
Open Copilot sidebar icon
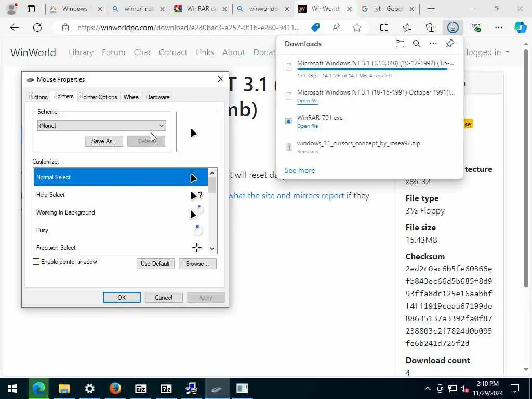pyautogui.click(x=520, y=28)
